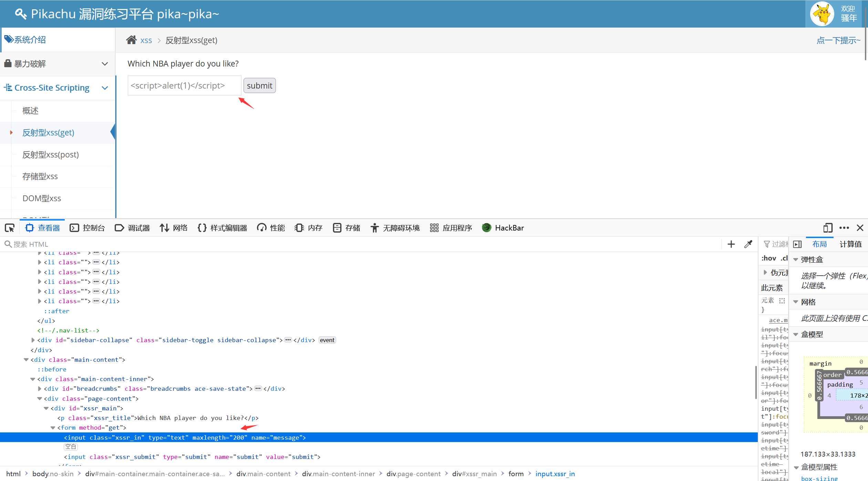Click the NBA player text input field

tap(184, 85)
